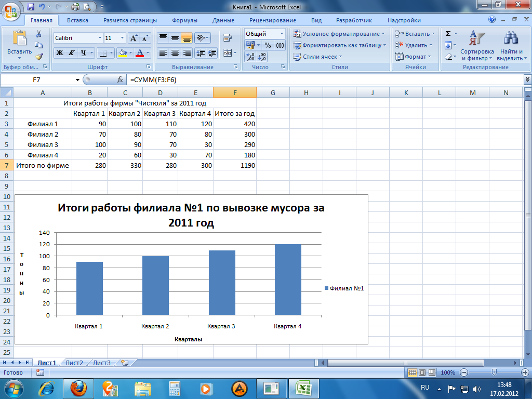Image resolution: width=532 pixels, height=399 pixels.
Task: Apply yellow fill color bucket
Action: pyautogui.click(x=123, y=52)
